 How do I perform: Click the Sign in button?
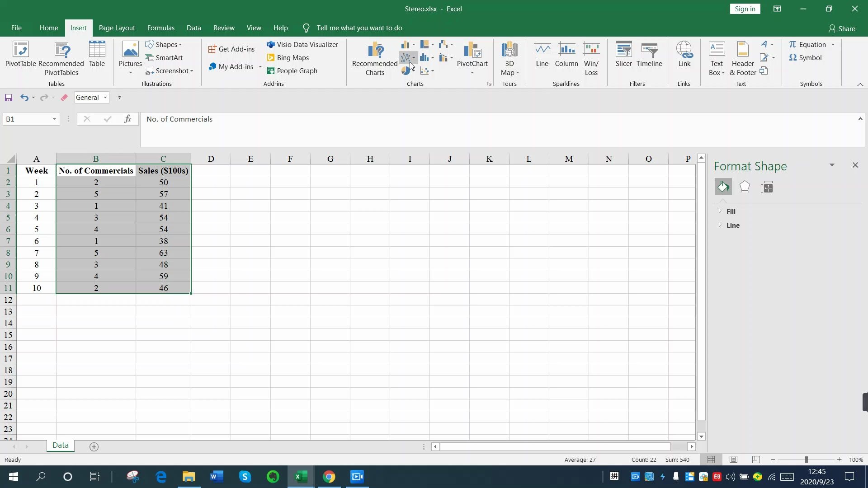click(x=745, y=9)
